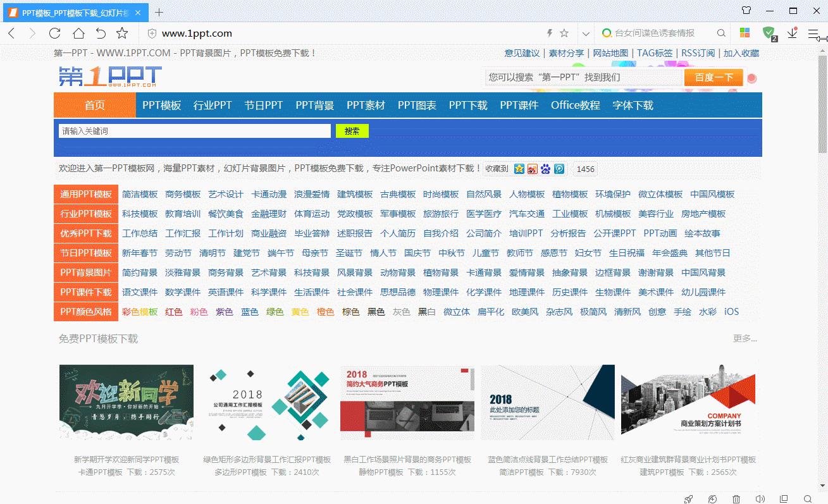The width and height of the screenshot is (828, 504).
Task: Open the 圣诞节 holiday link
Action: 349,253
